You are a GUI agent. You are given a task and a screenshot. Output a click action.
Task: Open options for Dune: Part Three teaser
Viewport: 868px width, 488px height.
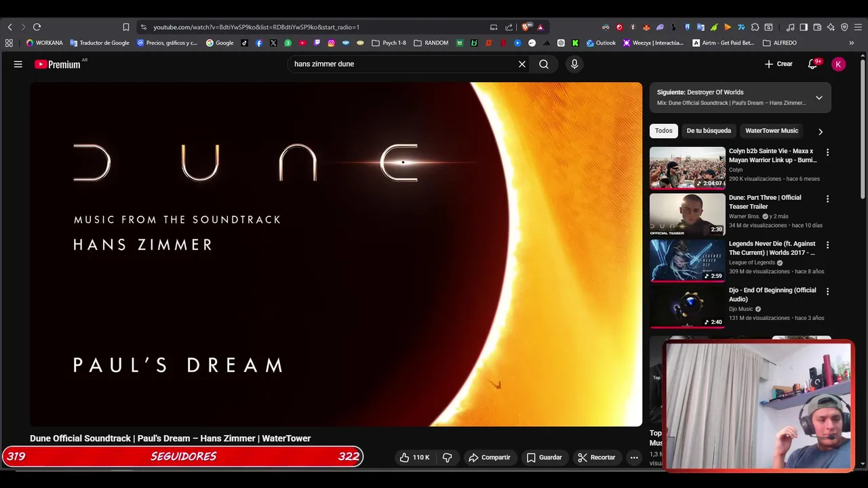(x=827, y=199)
